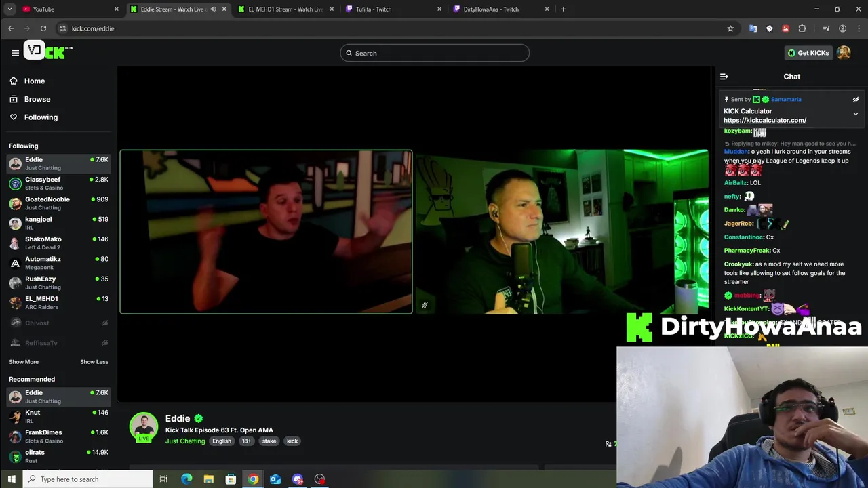
Task: Click the Kick search box
Action: tap(435, 53)
